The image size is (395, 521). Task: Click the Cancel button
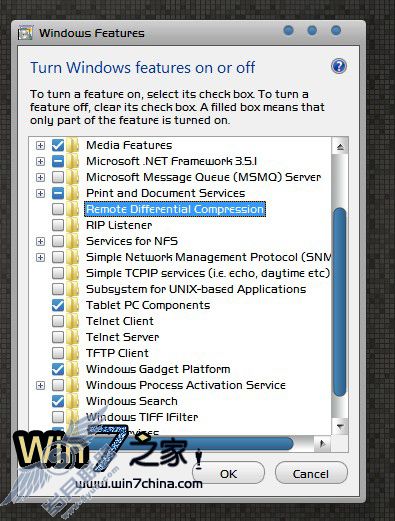point(311,474)
